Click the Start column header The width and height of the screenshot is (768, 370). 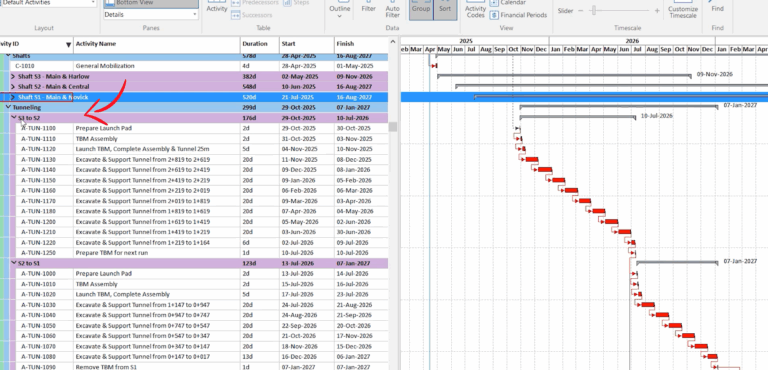(x=307, y=44)
